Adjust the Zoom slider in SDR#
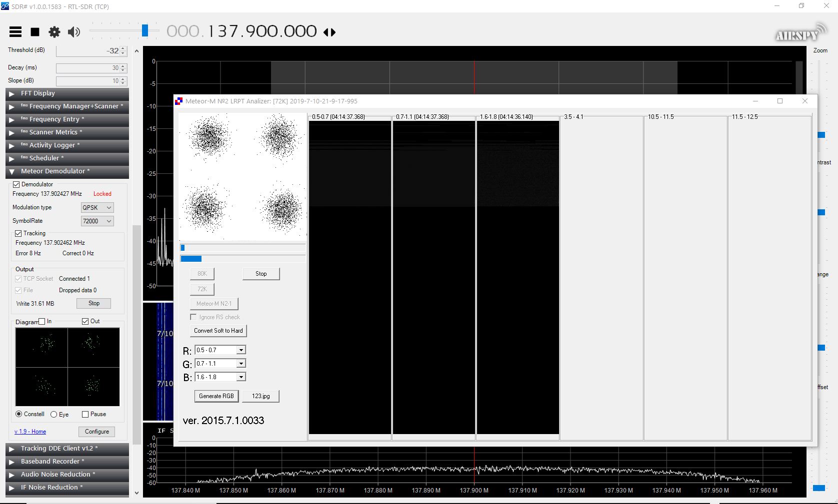 tap(820, 135)
